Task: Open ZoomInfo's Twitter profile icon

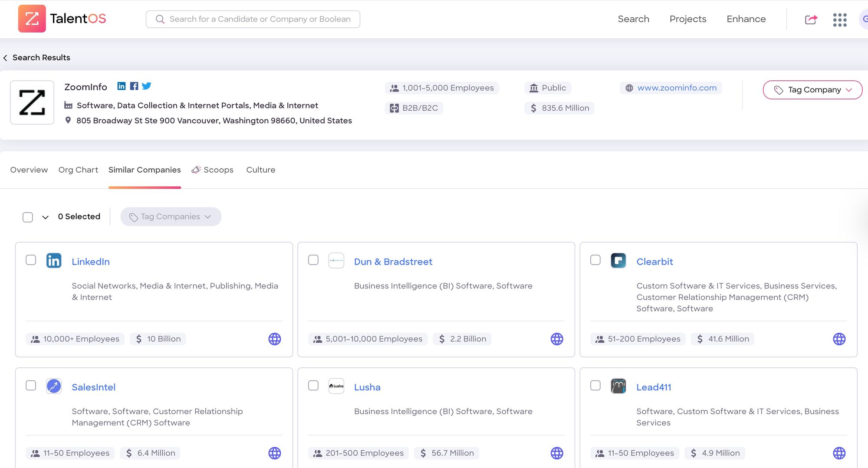Action: (x=147, y=86)
